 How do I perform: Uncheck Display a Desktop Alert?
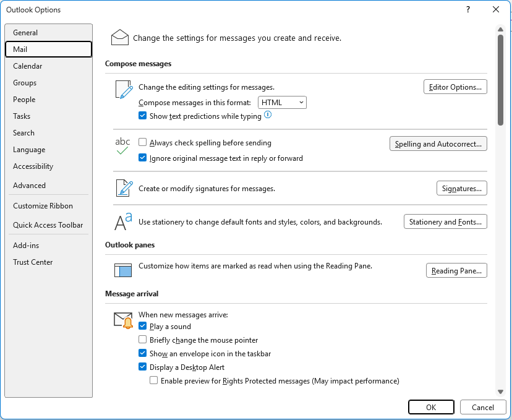(x=142, y=367)
